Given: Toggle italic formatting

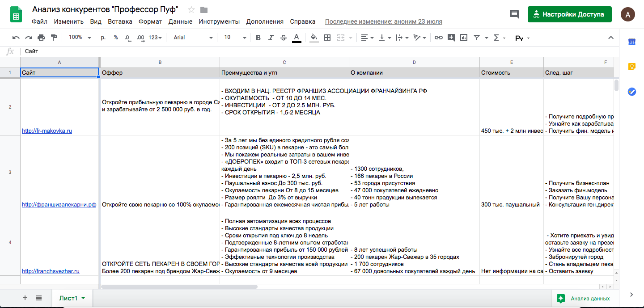Looking at the screenshot, I should click(x=271, y=38).
